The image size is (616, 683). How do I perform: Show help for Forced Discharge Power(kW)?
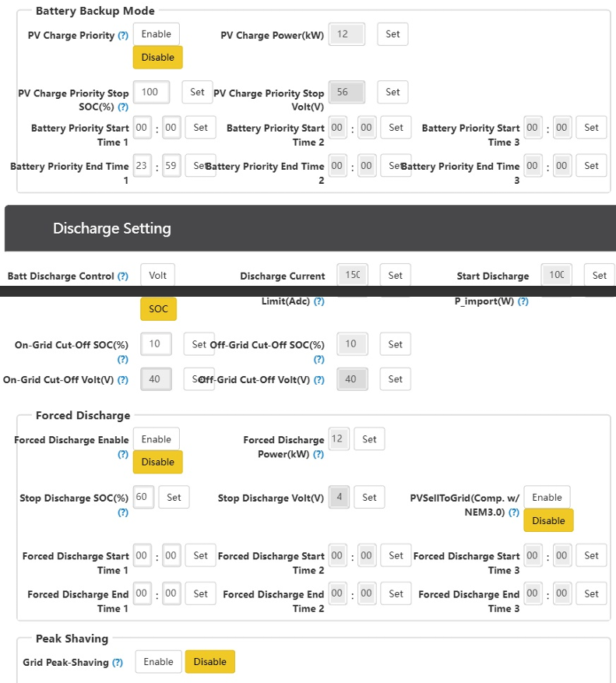(319, 454)
